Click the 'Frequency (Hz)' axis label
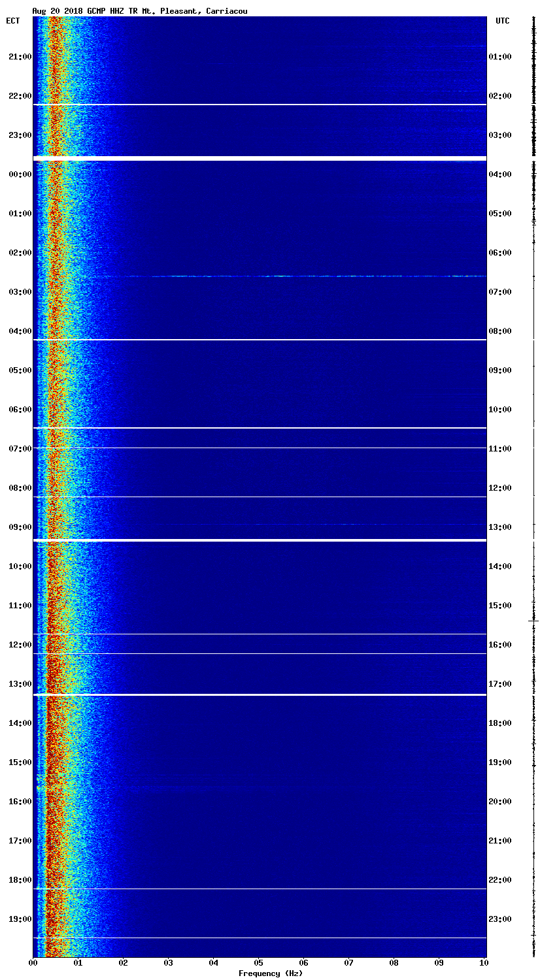The image size is (557, 980). click(x=271, y=973)
